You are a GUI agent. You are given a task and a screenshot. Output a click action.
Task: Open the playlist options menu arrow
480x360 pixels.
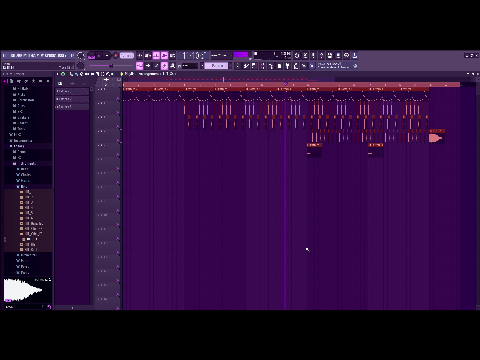58,74
